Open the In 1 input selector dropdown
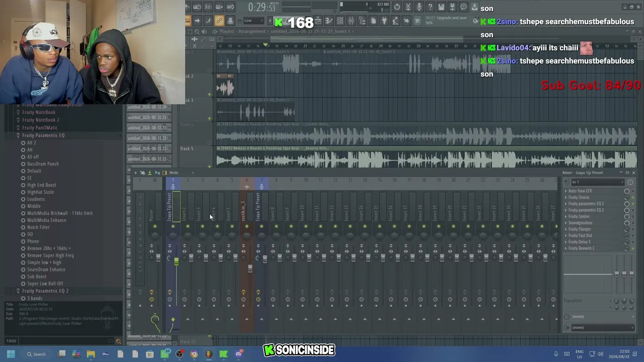Viewport: 644px width, 362px height. pos(597,182)
